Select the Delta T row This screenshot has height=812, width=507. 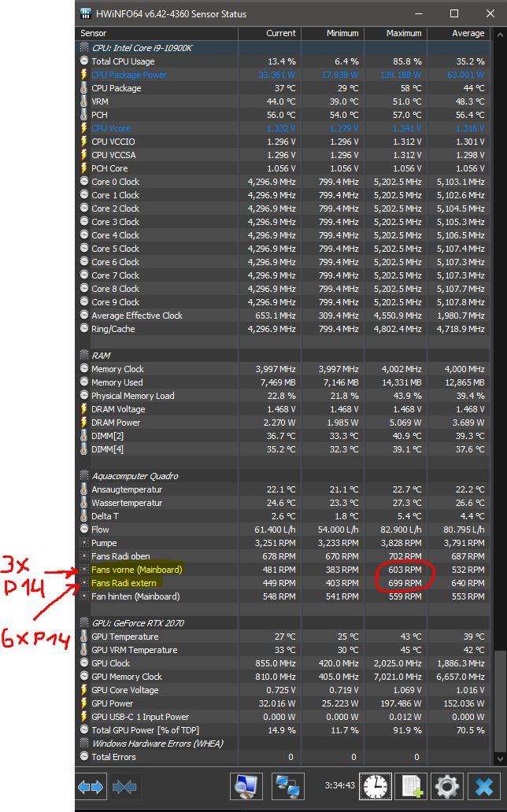click(283, 516)
